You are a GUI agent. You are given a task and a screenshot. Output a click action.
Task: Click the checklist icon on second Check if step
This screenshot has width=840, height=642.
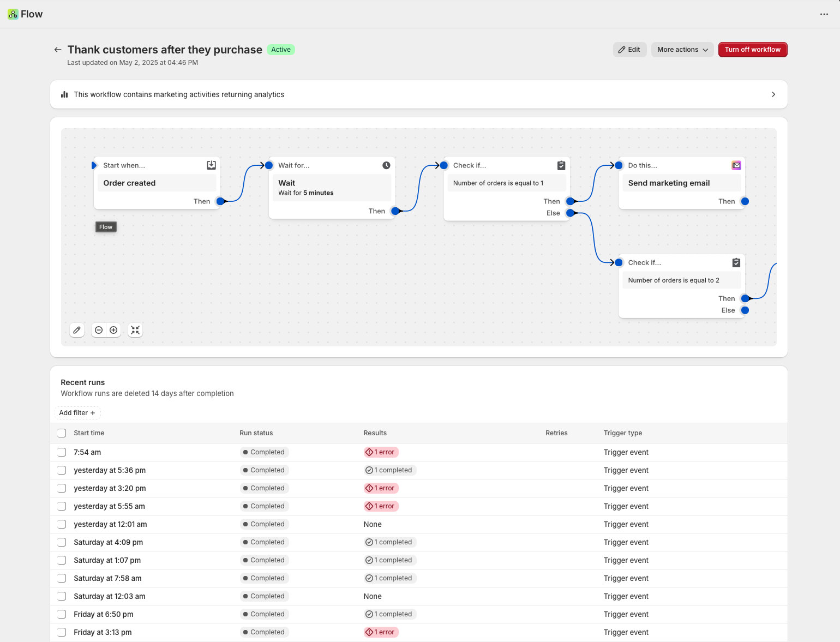pos(736,262)
